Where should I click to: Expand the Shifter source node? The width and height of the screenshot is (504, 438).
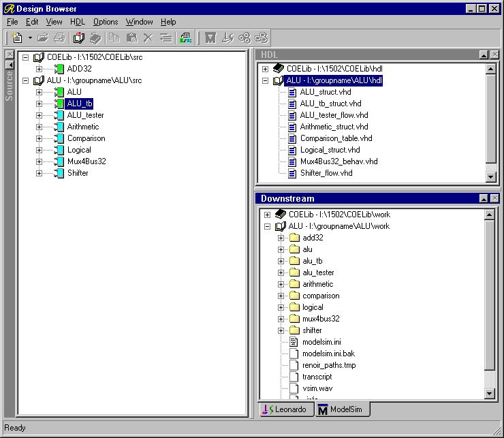pyautogui.click(x=39, y=173)
